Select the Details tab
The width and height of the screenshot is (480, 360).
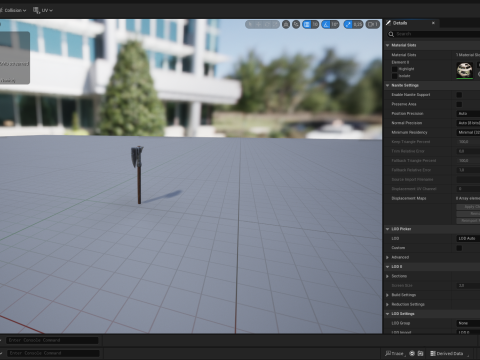400,23
